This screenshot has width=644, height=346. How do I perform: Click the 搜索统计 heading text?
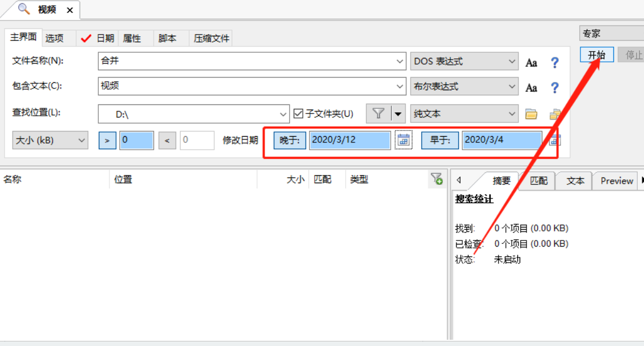click(x=474, y=199)
